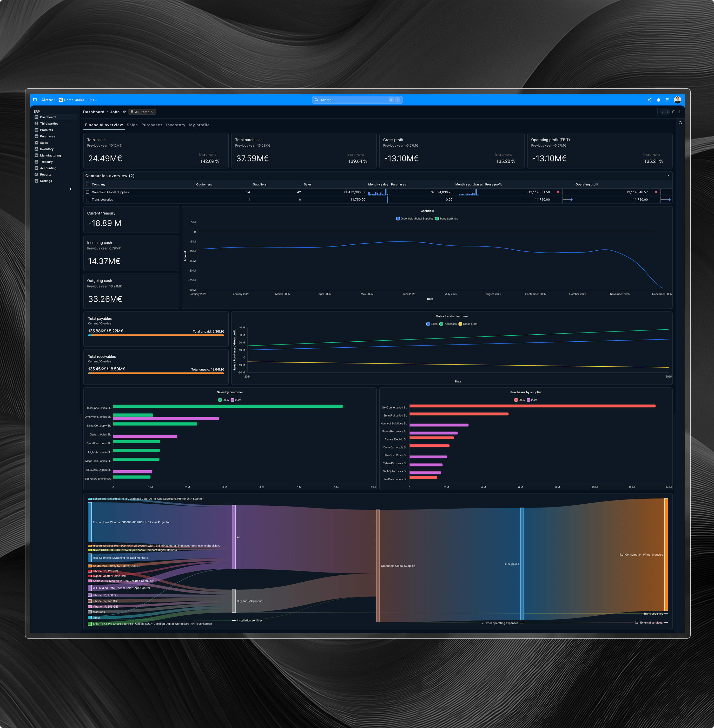
Task: Click the AI sparkle assistant icon
Action: pos(650,100)
